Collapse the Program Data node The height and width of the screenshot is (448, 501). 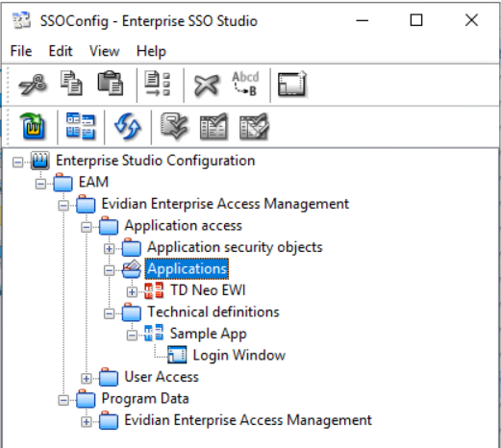click(63, 400)
